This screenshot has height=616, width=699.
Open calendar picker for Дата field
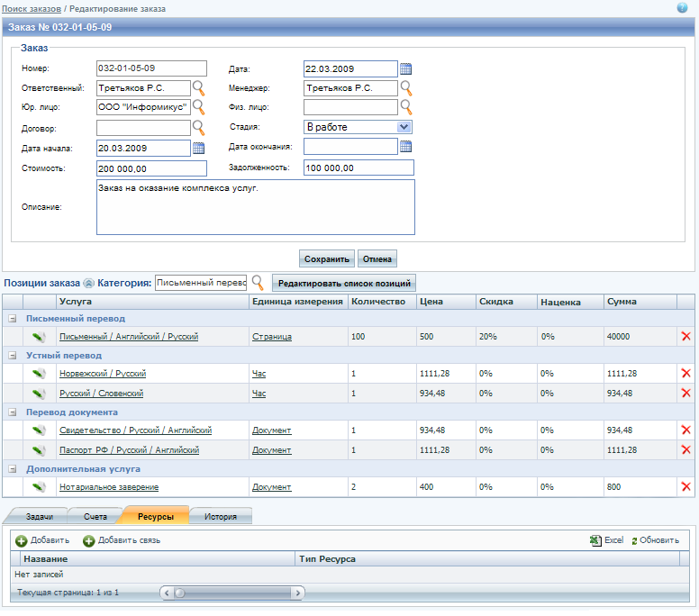pyautogui.click(x=405, y=68)
